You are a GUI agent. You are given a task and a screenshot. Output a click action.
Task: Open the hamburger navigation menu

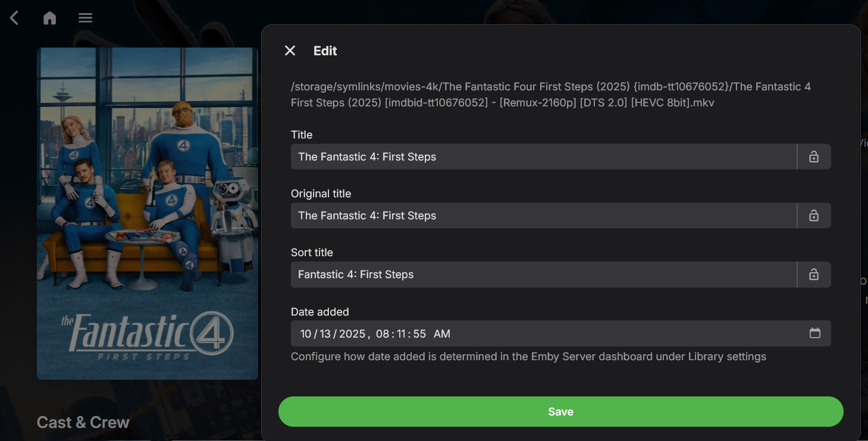click(x=85, y=18)
